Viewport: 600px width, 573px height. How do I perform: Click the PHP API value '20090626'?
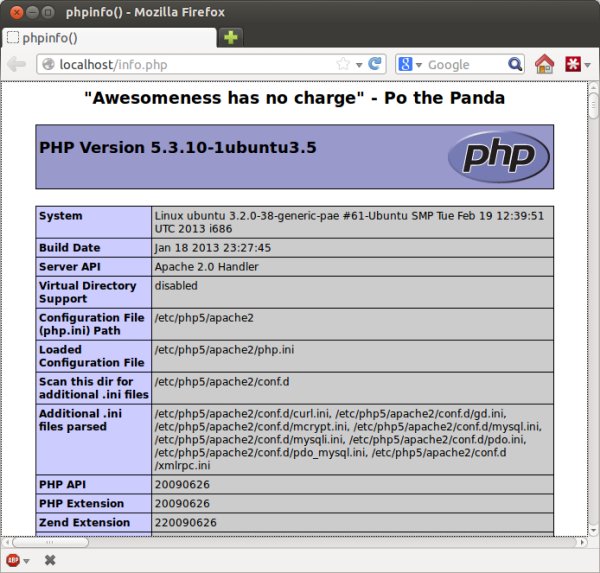tap(182, 485)
